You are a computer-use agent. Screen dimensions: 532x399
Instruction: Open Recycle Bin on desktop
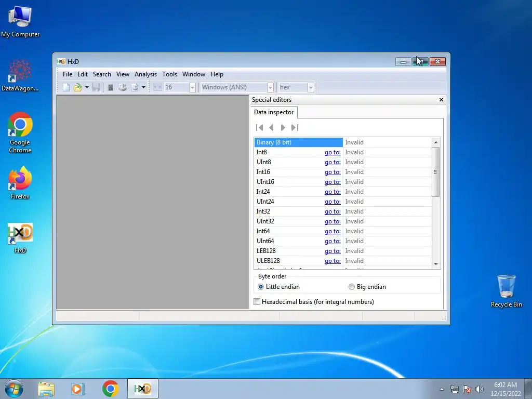click(x=506, y=291)
